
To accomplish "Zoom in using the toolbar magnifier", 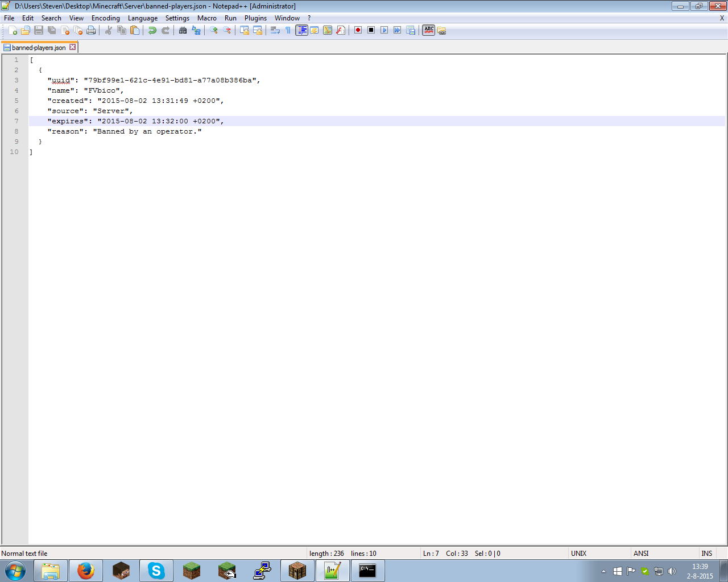I will coord(213,30).
